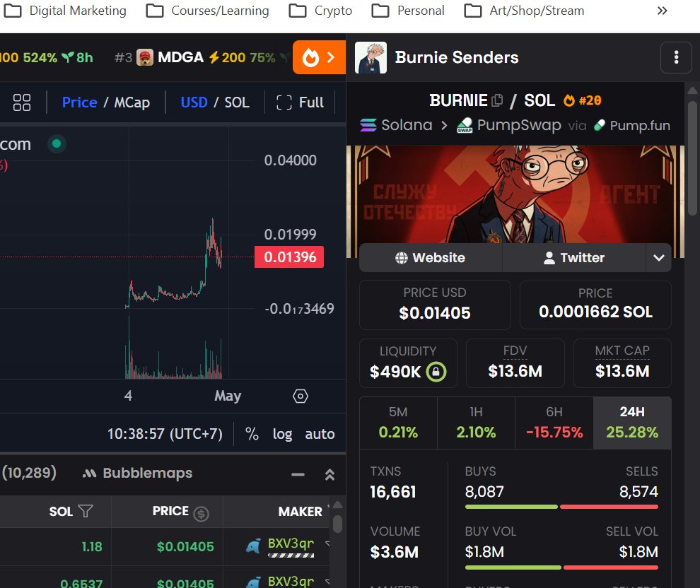This screenshot has width=700, height=588.
Task: Copy the BURNIE token address icon
Action: tap(497, 100)
